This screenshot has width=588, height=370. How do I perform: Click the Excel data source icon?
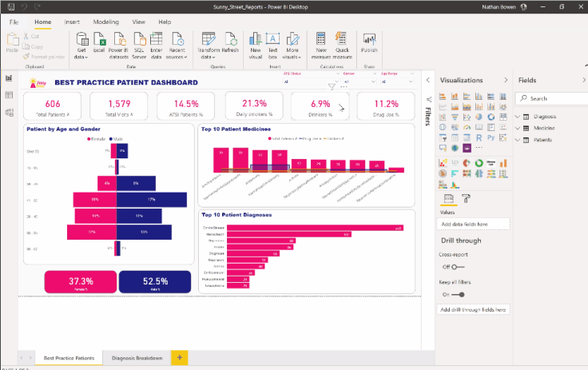point(99,44)
